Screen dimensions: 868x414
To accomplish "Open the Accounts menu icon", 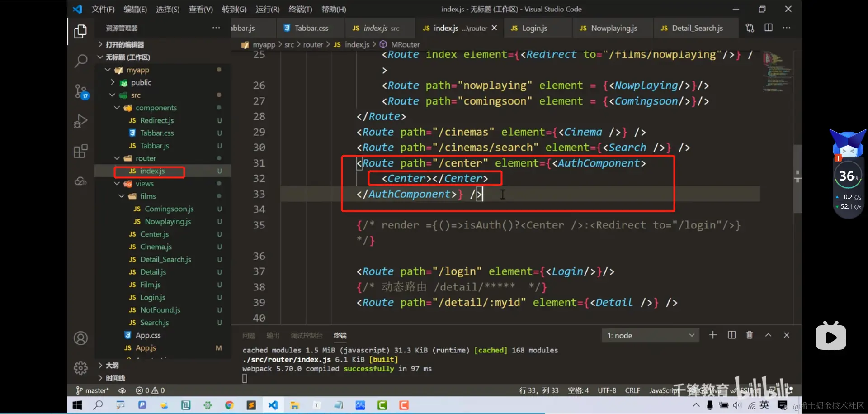I will [x=80, y=338].
